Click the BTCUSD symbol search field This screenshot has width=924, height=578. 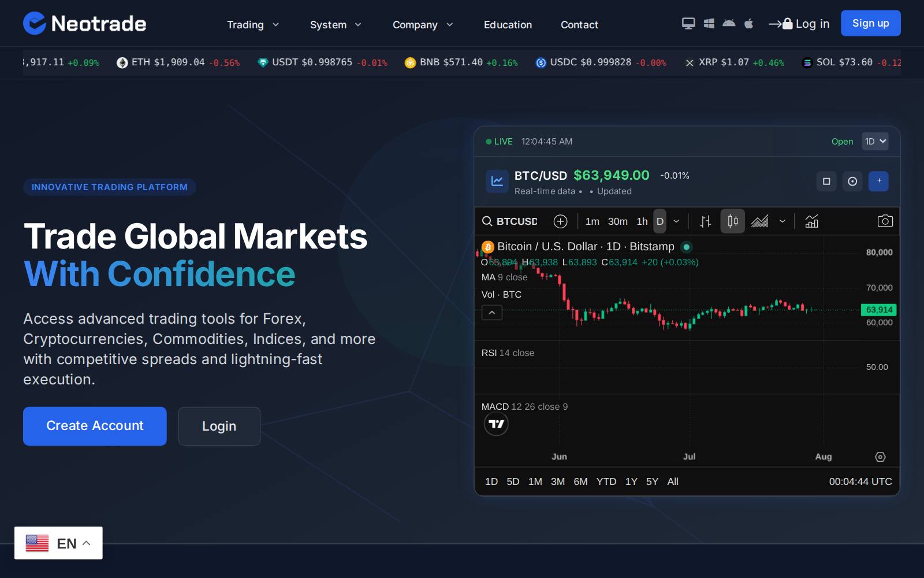(511, 221)
